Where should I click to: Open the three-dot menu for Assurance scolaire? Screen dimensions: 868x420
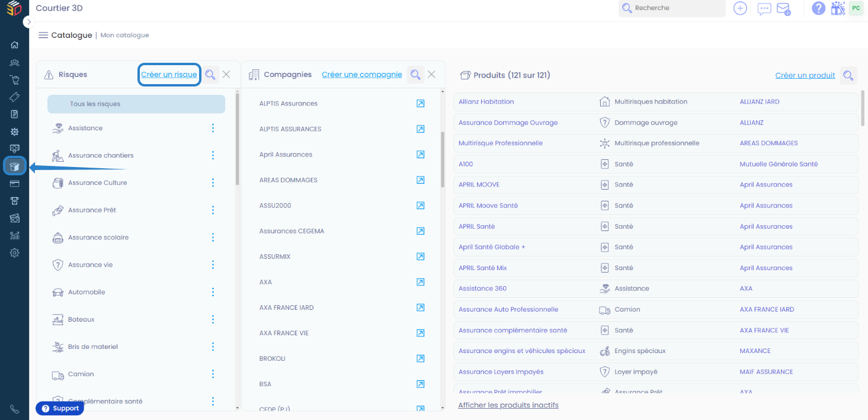[213, 237]
